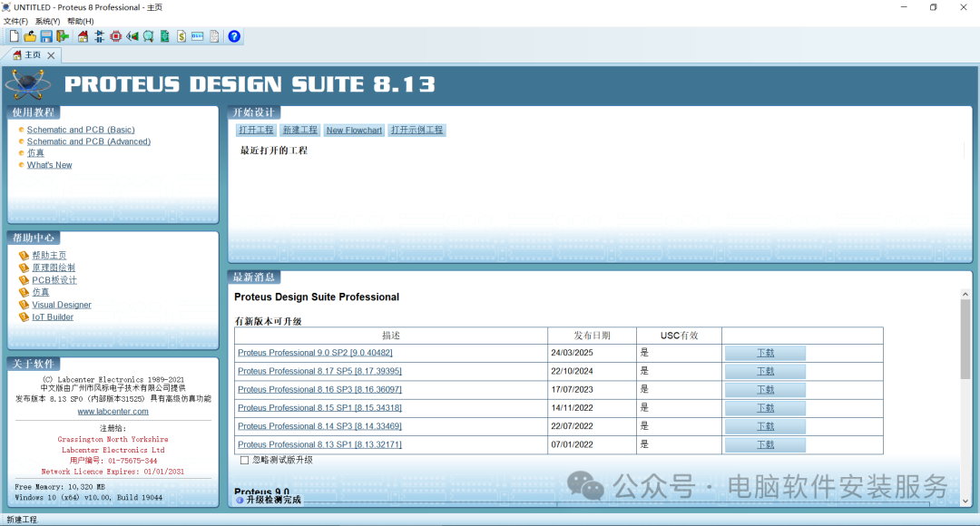Go to Home page via toolbar house icon

pyautogui.click(x=83, y=36)
